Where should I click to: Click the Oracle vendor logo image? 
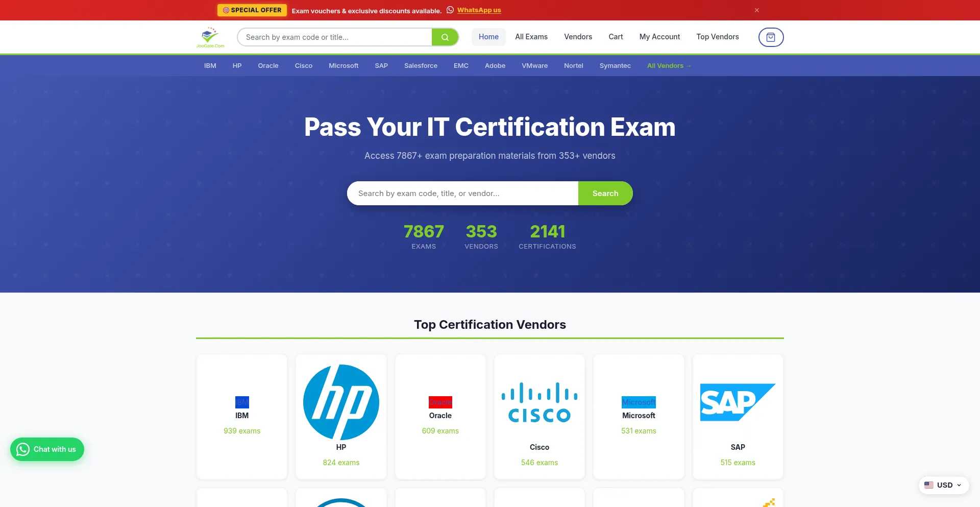pos(440,402)
